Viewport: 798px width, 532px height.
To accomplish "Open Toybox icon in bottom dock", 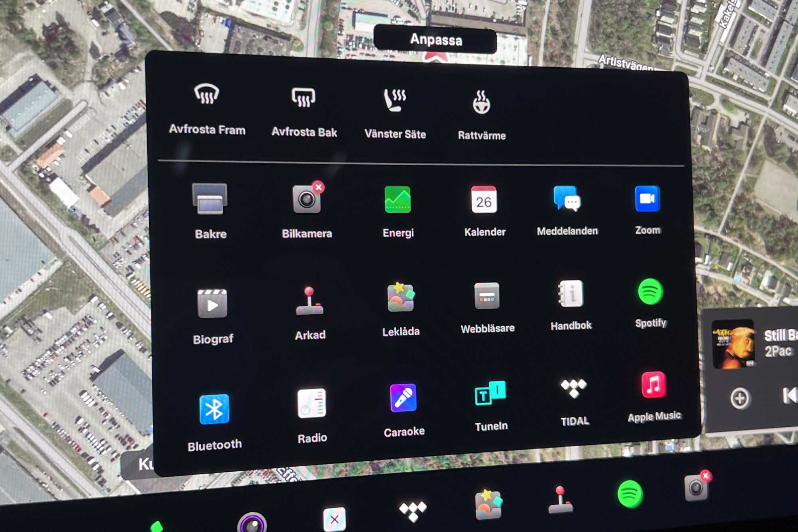I will pyautogui.click(x=488, y=505).
